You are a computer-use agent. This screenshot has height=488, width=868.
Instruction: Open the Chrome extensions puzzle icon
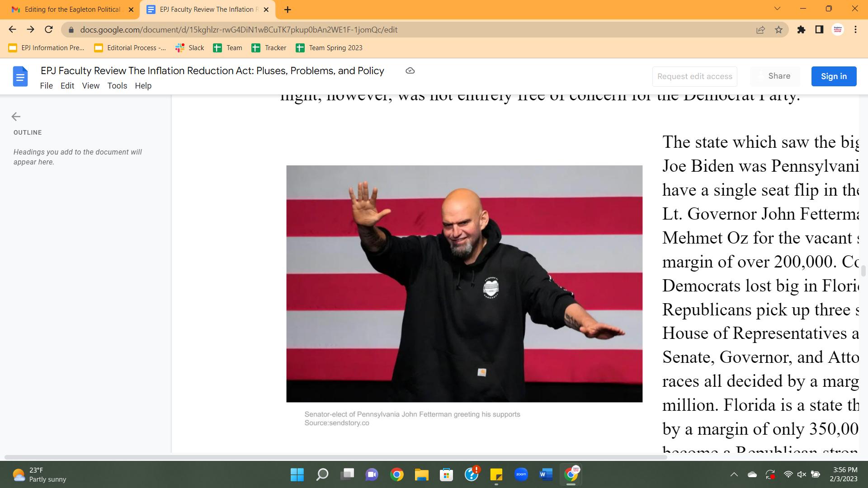(801, 30)
